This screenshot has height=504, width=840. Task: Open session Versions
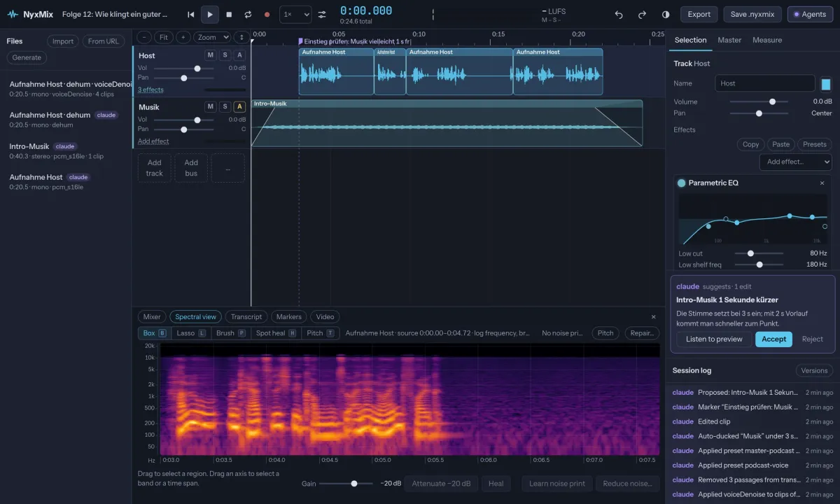click(814, 370)
